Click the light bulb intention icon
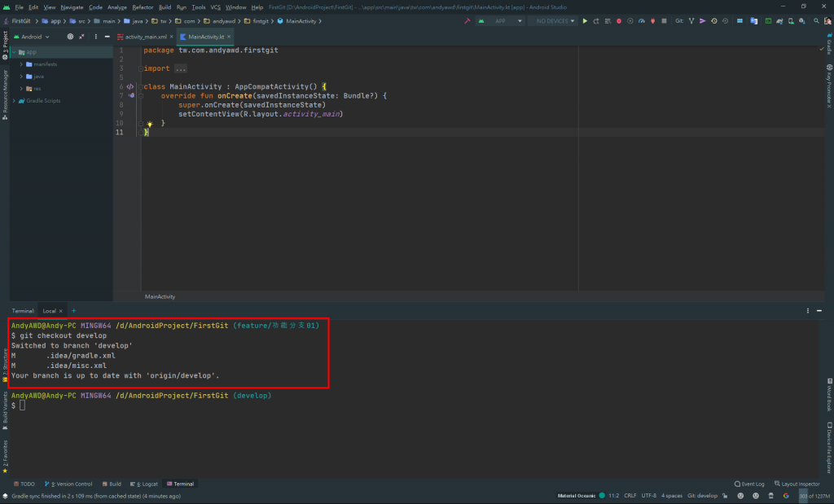 [150, 124]
